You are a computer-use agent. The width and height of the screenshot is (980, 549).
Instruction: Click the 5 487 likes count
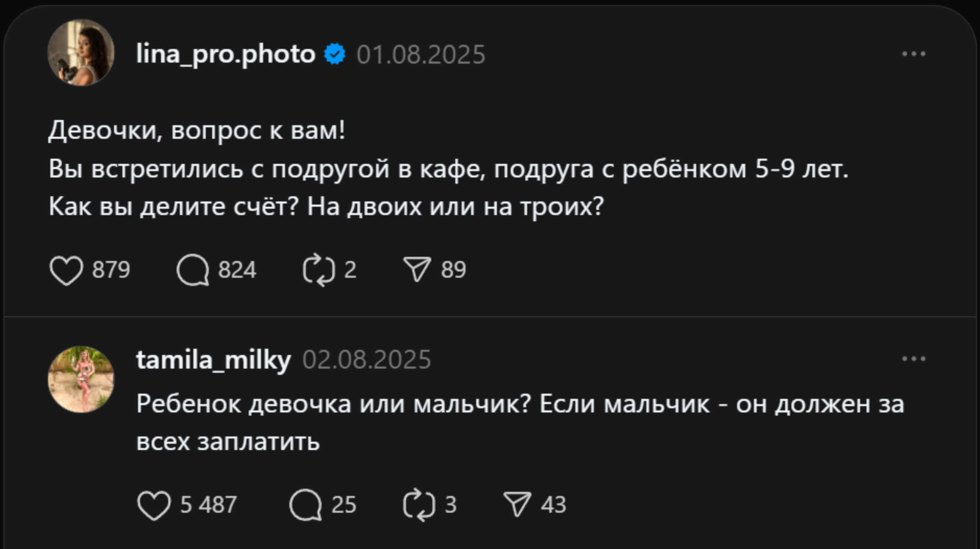(x=208, y=505)
